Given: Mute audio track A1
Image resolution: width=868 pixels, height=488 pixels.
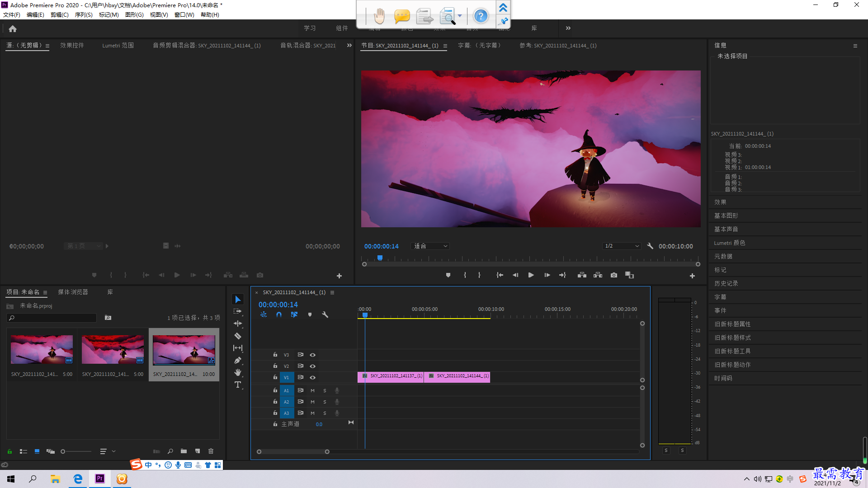Looking at the screenshot, I should [312, 391].
